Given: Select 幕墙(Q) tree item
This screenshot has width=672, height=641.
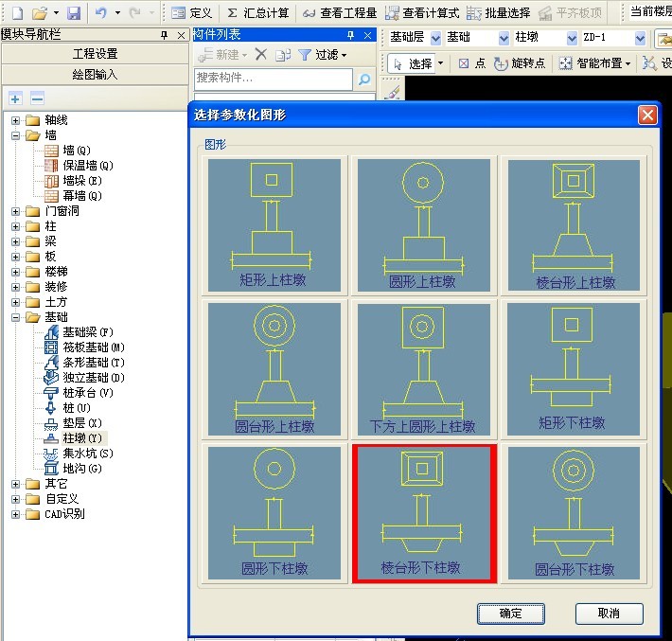Looking at the screenshot, I should click(x=73, y=196).
